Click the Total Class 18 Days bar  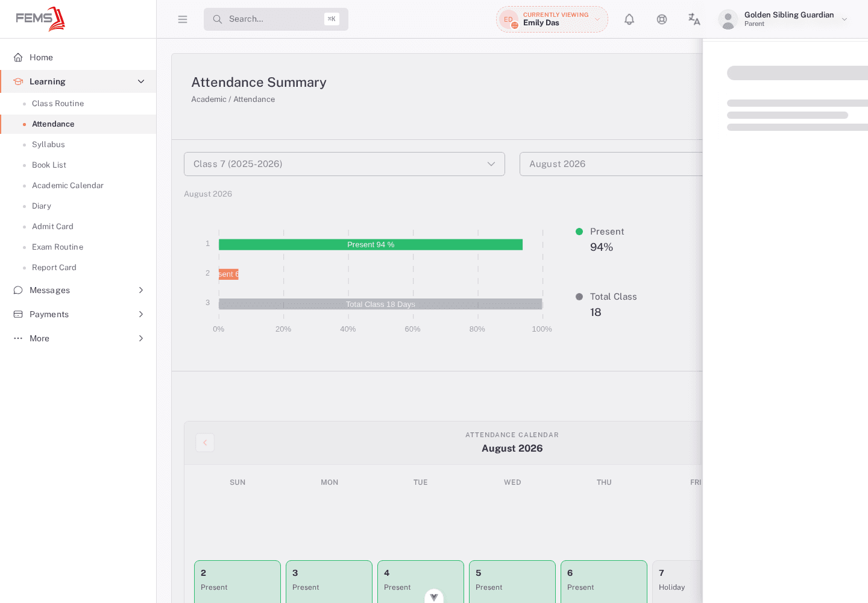click(x=380, y=304)
